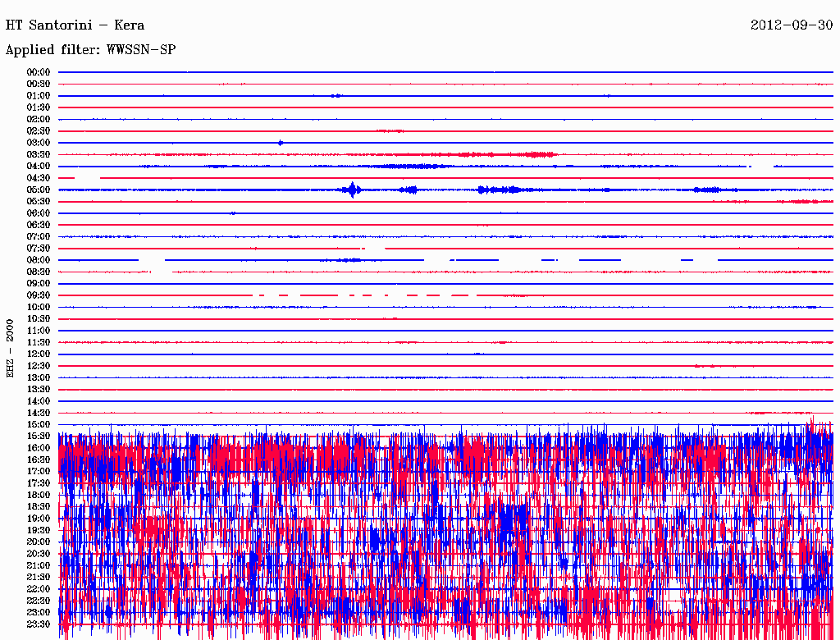The width and height of the screenshot is (840, 640).
Task: Click the 03:00 time marker
Action: 39,143
